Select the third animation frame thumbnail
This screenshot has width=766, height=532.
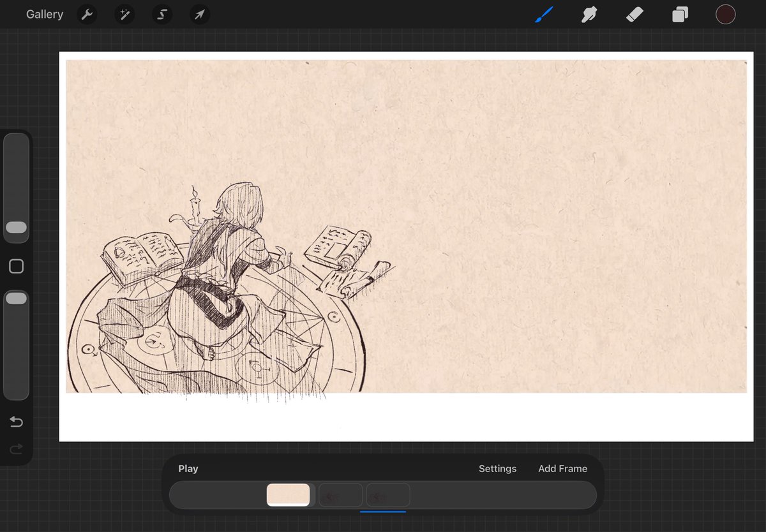[388, 495]
